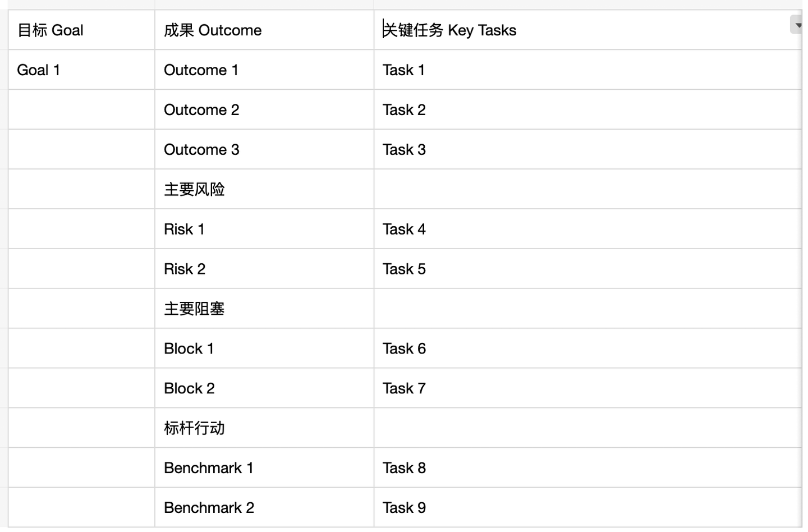Screen dimensions: 808x532
Task: Select the Benchmark 1 cell
Action: [x=264, y=468]
